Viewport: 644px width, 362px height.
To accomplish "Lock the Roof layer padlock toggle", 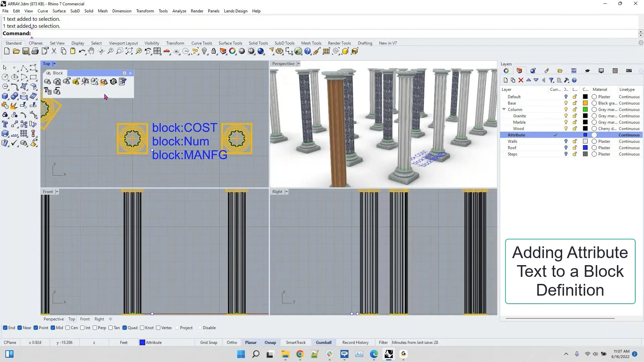I will pyautogui.click(x=575, y=147).
